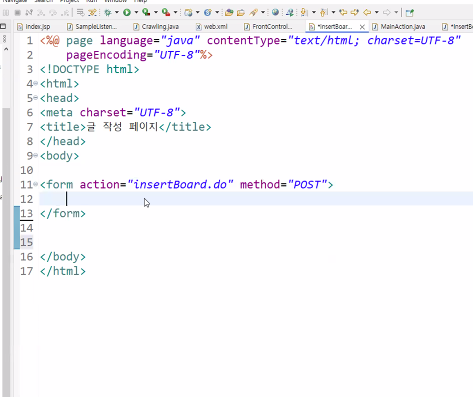This screenshot has width=473, height=397.
Task: Click the Pin Editor icon at toolbar end
Action: 410,13
